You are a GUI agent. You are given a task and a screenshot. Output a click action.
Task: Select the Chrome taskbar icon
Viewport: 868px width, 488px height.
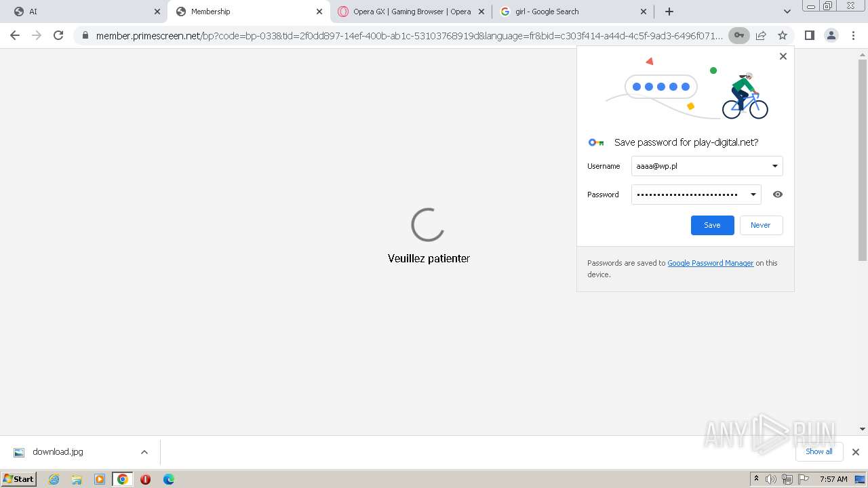[123, 479]
